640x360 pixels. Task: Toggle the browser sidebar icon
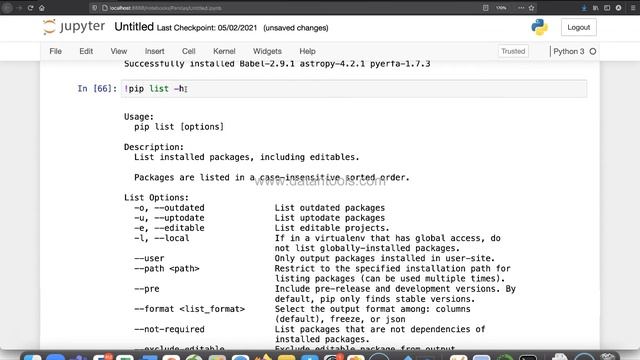pos(607,8)
